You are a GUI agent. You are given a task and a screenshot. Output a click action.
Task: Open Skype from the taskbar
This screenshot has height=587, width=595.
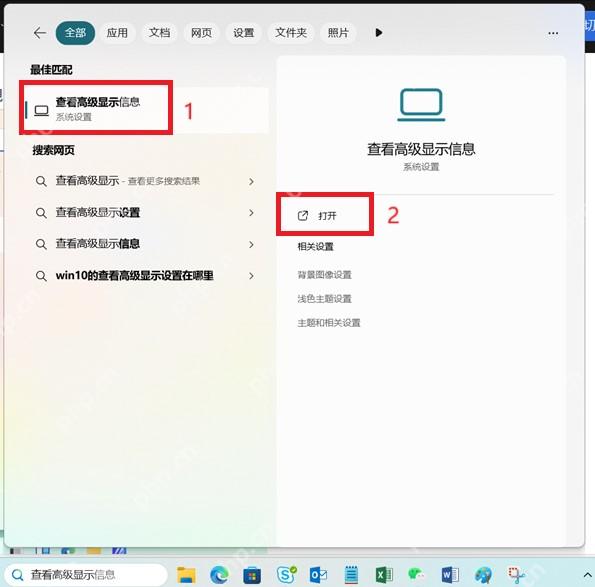pyautogui.click(x=286, y=575)
